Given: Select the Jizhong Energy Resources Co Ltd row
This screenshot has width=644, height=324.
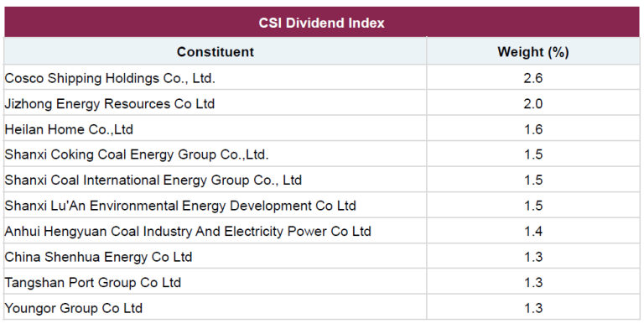Looking at the screenshot, I should (x=322, y=103).
